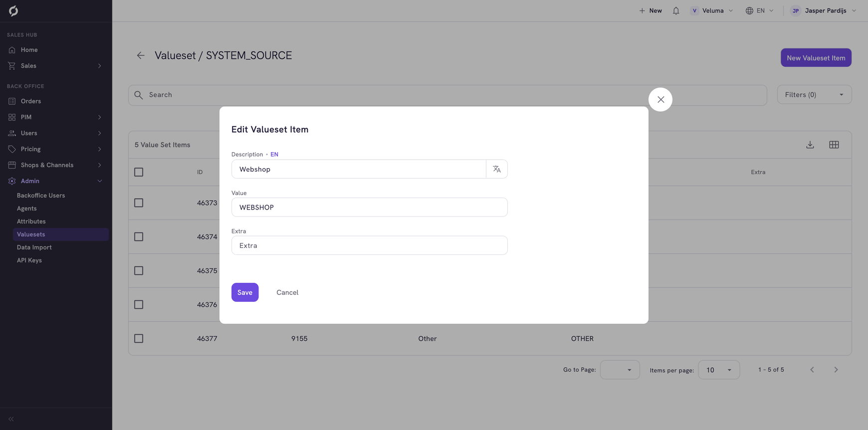The width and height of the screenshot is (868, 430).
Task: Click the Value input field containing WEBSHOP
Action: (370, 208)
